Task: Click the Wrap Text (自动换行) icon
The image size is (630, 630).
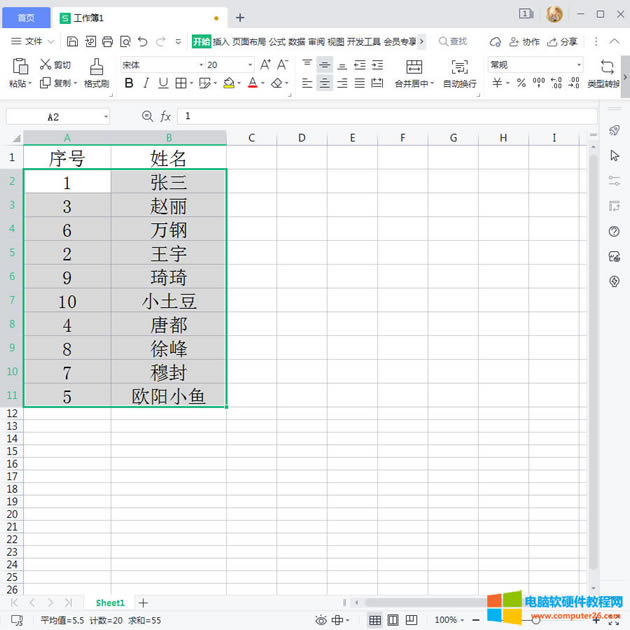Action: [x=459, y=66]
